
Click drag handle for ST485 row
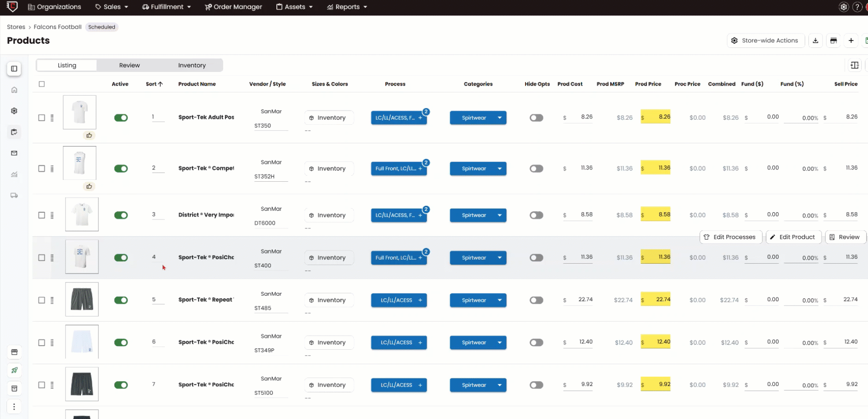52,300
